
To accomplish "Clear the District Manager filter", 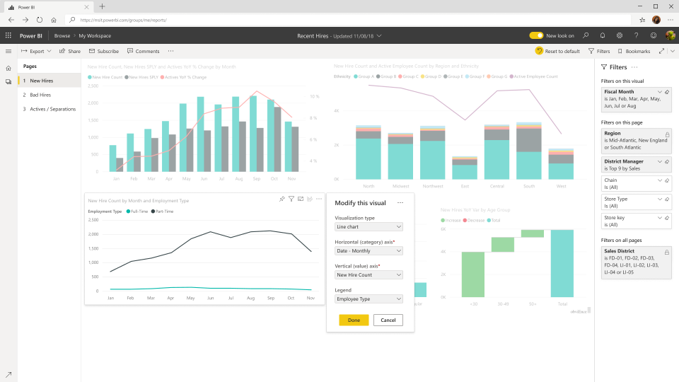I will point(667,162).
